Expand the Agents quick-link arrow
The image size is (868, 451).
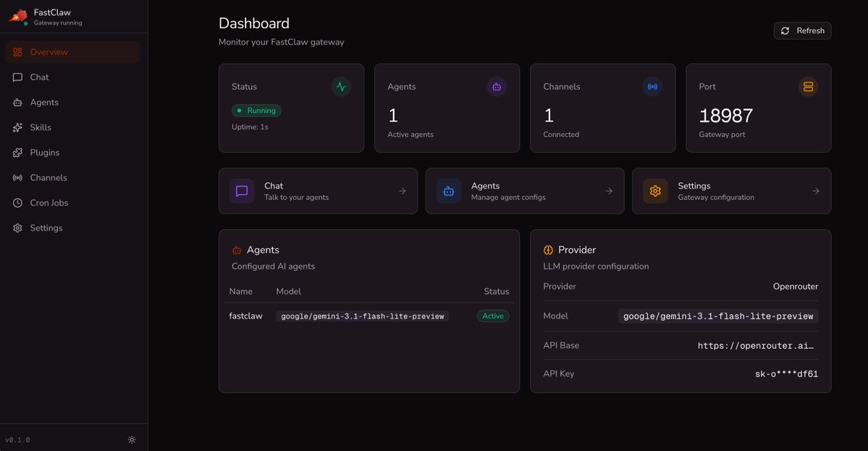point(608,190)
